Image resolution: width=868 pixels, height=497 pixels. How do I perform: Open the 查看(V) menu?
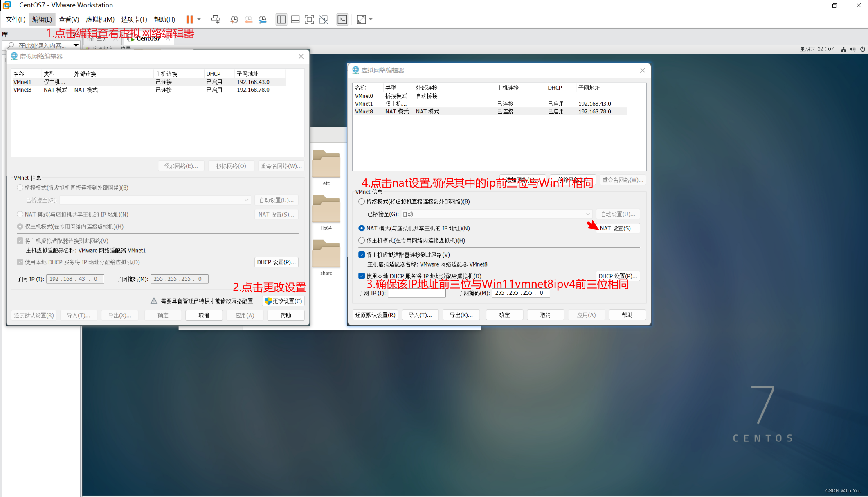coord(69,19)
